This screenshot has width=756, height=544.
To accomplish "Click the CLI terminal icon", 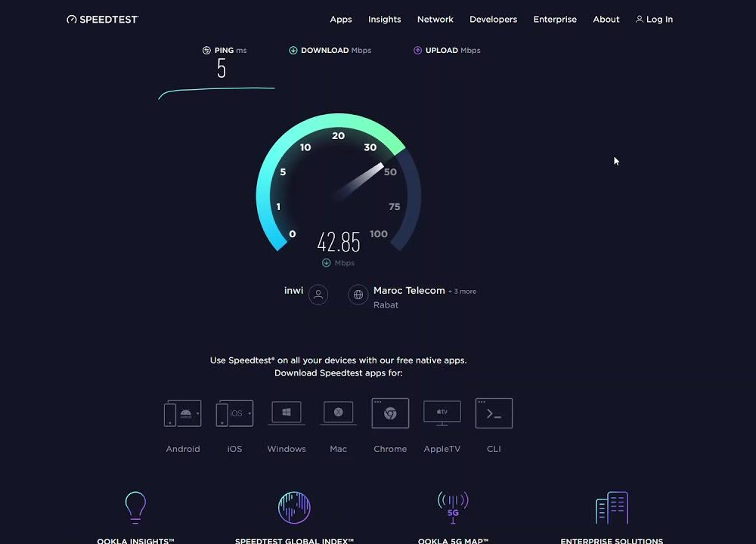I will 494,413.
